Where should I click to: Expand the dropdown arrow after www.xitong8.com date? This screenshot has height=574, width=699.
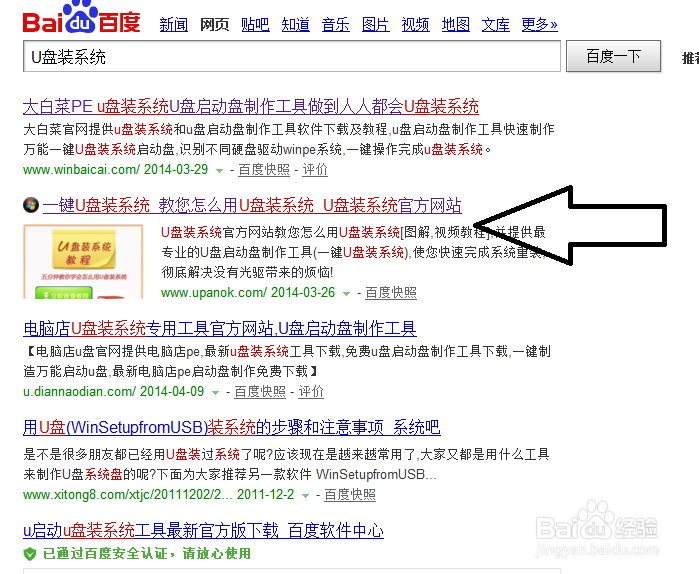click(305, 496)
